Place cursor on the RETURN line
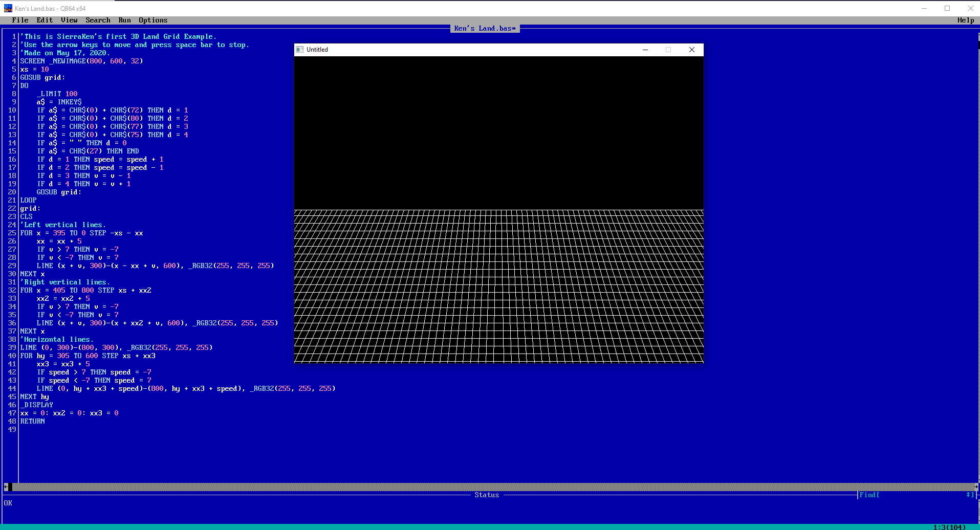980x530 pixels. (x=33, y=421)
